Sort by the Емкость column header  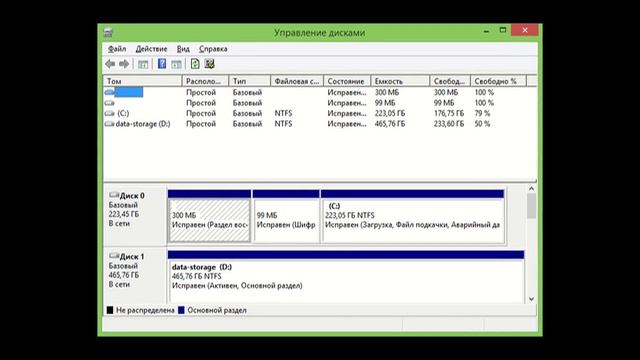(400, 81)
